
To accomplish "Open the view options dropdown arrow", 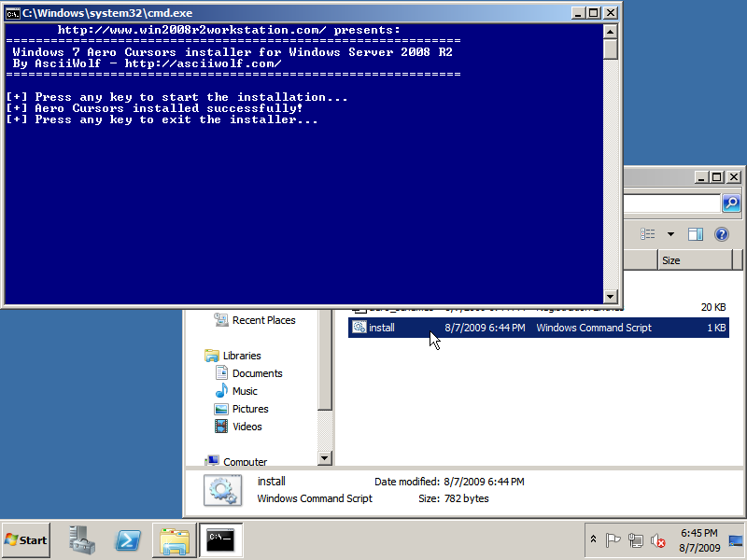I will pos(670,234).
